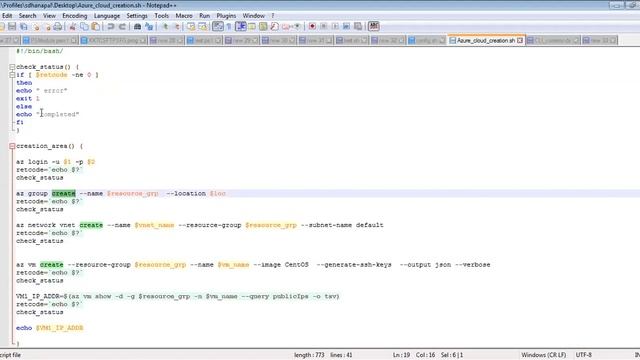Click the Playback macro icon
This screenshot has height=360, width=640.
(335, 27)
